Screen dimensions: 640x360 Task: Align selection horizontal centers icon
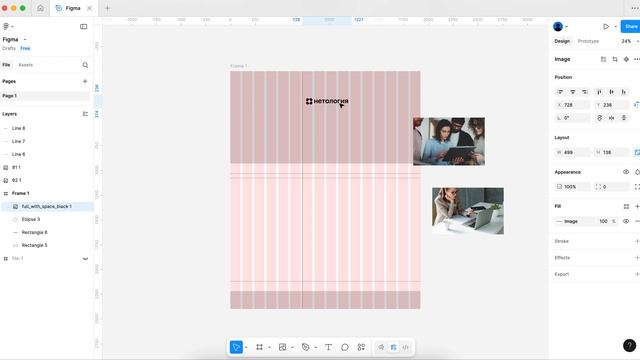[573, 92]
